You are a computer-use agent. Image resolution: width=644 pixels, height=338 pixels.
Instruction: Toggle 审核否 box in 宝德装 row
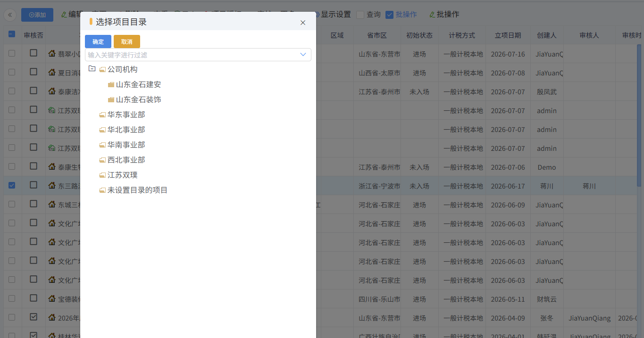click(x=33, y=298)
